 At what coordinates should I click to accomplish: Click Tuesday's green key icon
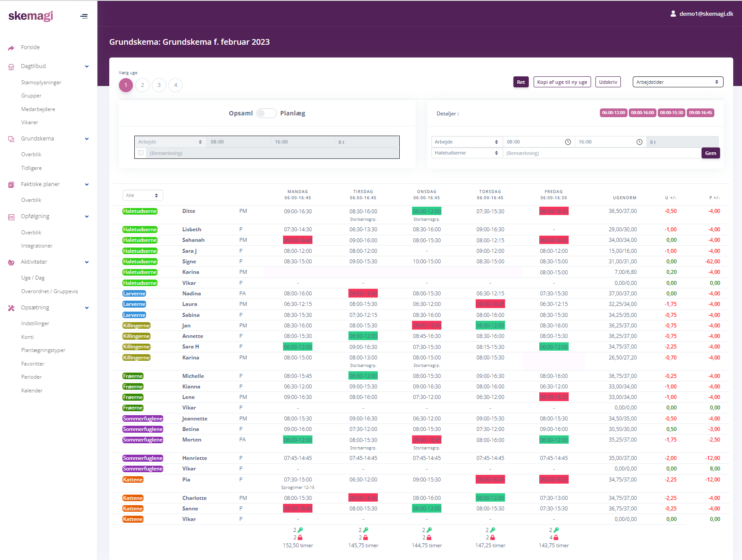point(366,530)
